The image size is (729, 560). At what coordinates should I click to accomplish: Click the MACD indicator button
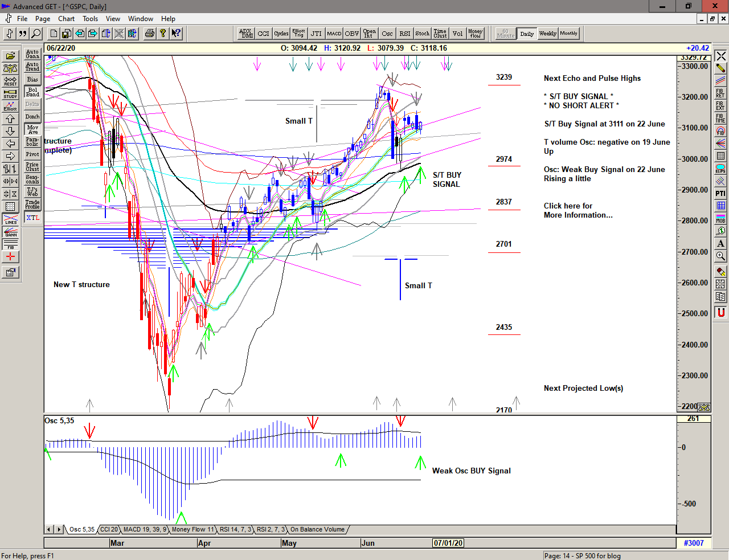(x=334, y=34)
